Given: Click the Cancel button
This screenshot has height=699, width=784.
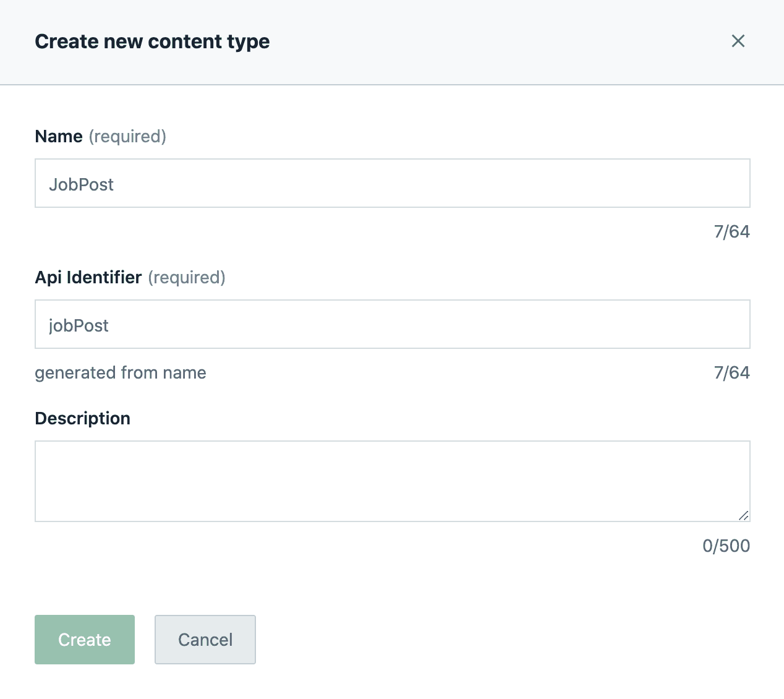Looking at the screenshot, I should pyautogui.click(x=205, y=640).
